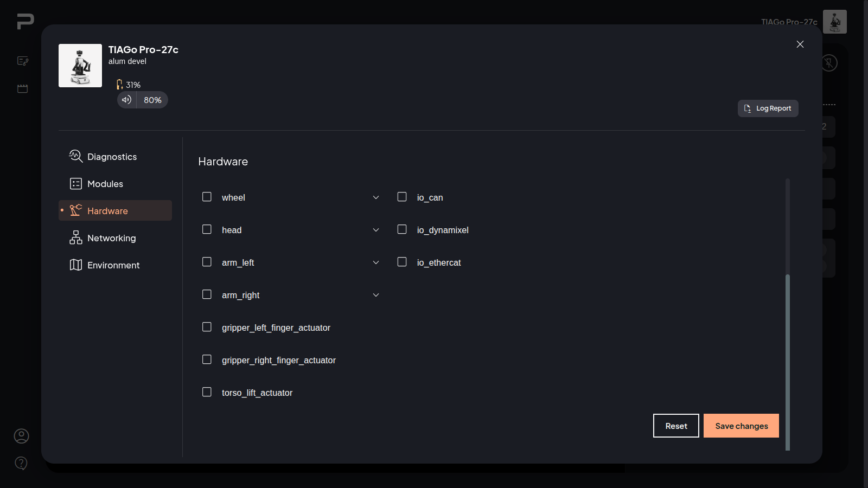Expand the head hardware group
This screenshot has height=488, width=868.
coord(376,230)
